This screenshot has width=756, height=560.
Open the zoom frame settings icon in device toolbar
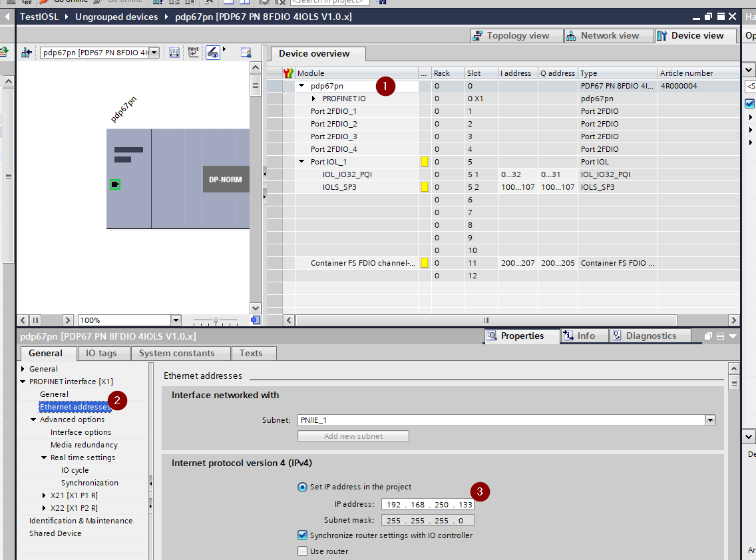pos(246,52)
